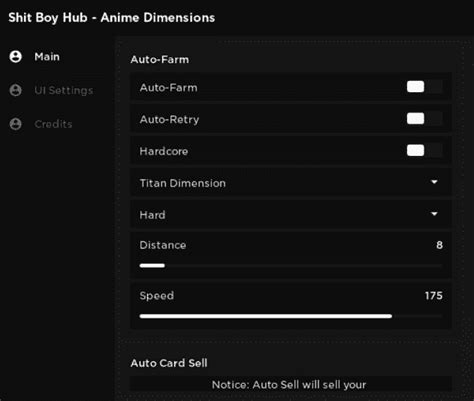Click the Auto-Farm section heading
Image resolution: width=474 pixels, height=401 pixels.
coord(160,60)
